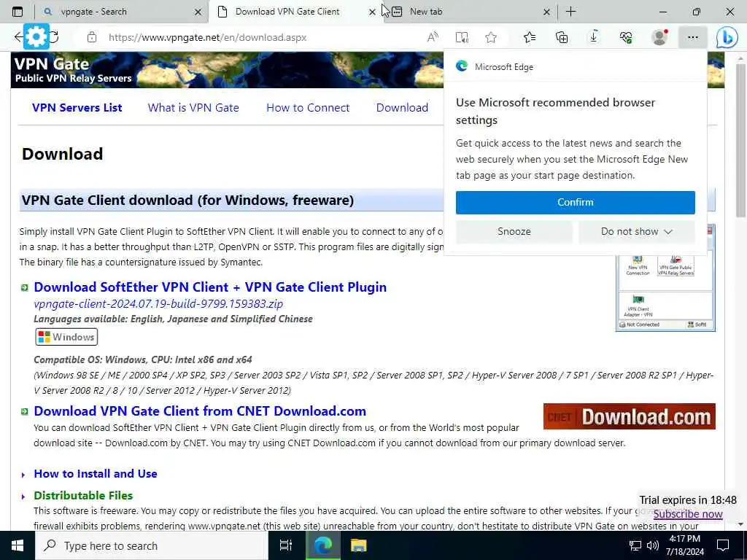Click the page vertical scrollbar thumb
Screen dimensions: 747x560
pos(740,141)
